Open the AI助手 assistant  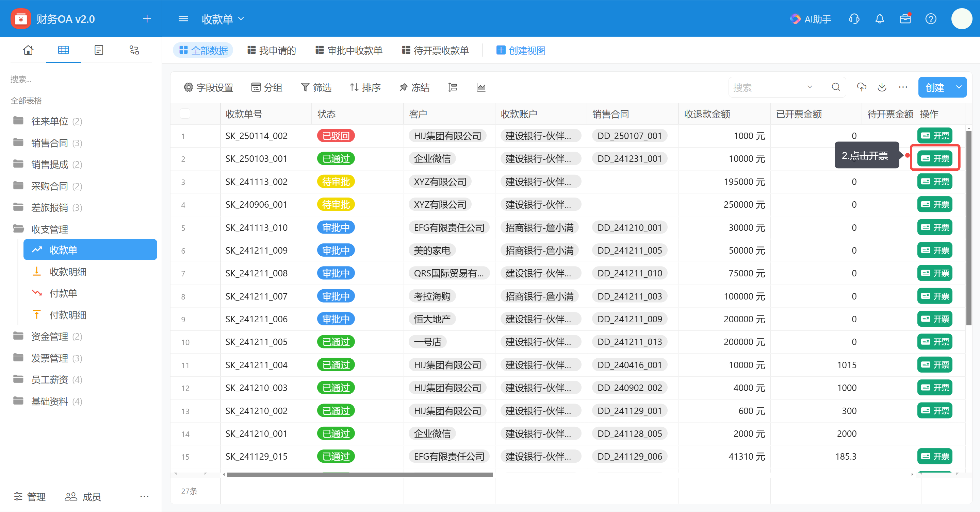coord(811,19)
